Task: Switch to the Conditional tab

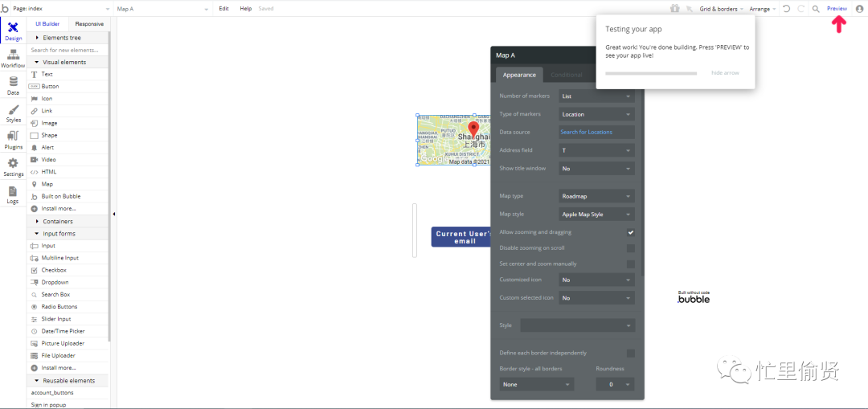Action: [567, 75]
